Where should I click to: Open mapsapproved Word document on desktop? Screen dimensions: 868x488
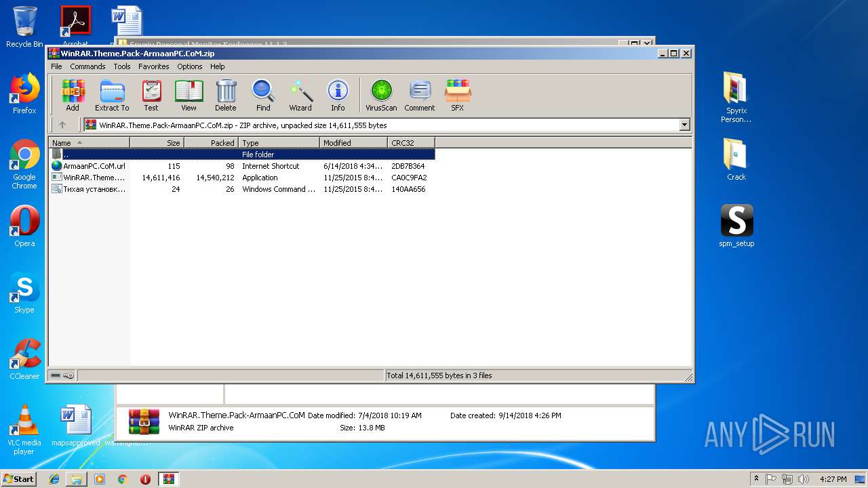tap(76, 426)
